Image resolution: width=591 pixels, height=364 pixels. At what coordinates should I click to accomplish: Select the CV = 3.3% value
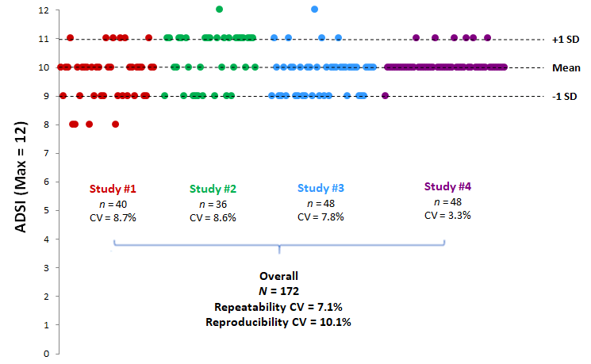(x=447, y=215)
